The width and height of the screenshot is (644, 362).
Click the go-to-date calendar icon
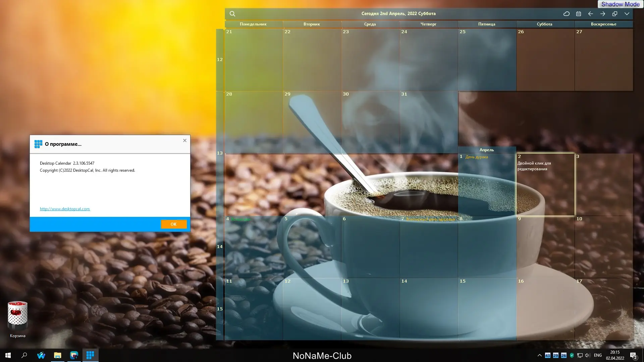pos(579,14)
